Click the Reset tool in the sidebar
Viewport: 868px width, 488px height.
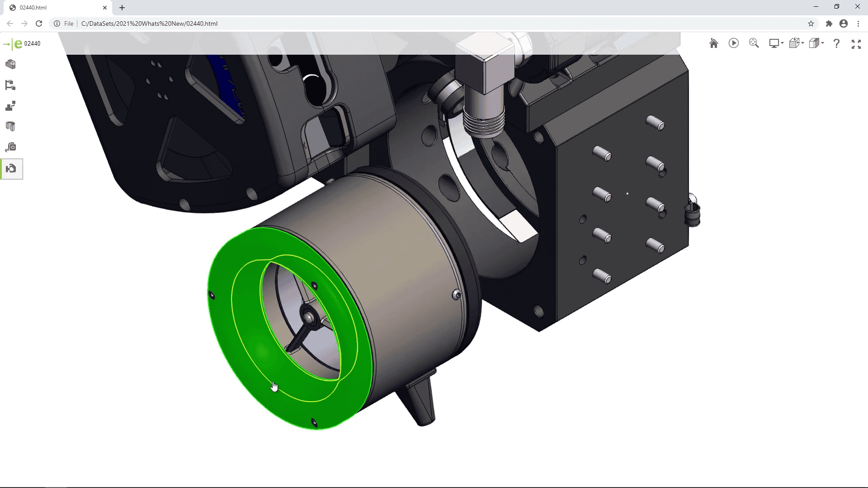10,168
